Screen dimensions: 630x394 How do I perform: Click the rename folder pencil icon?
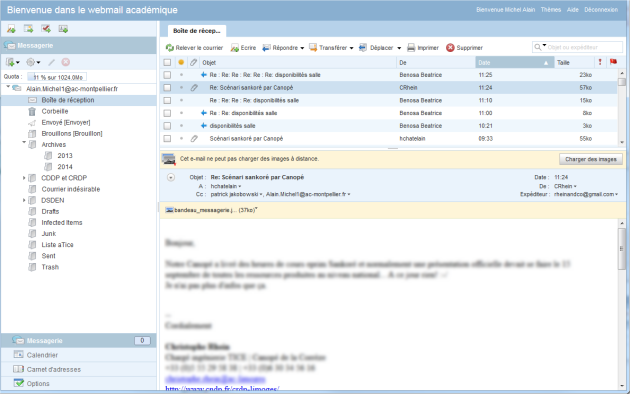coord(51,62)
